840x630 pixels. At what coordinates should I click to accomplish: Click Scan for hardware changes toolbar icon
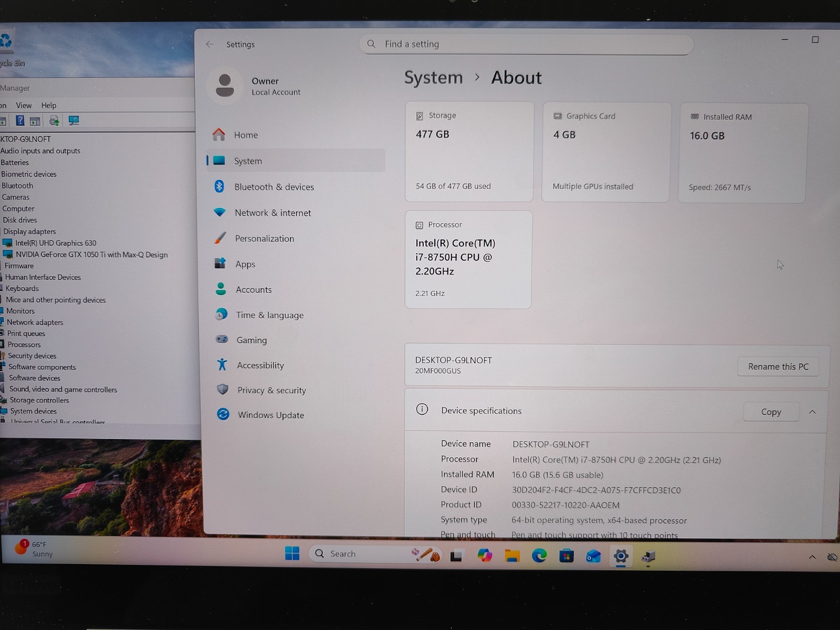tap(73, 121)
